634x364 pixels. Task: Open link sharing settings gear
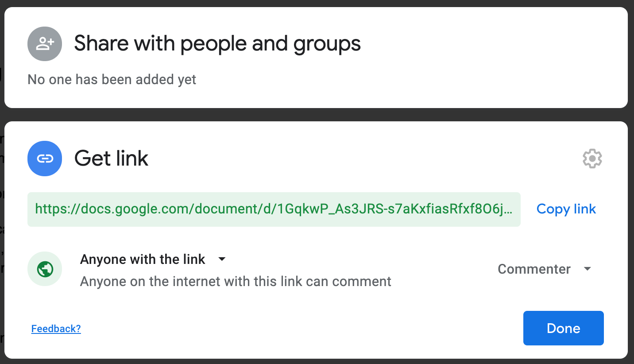click(592, 159)
